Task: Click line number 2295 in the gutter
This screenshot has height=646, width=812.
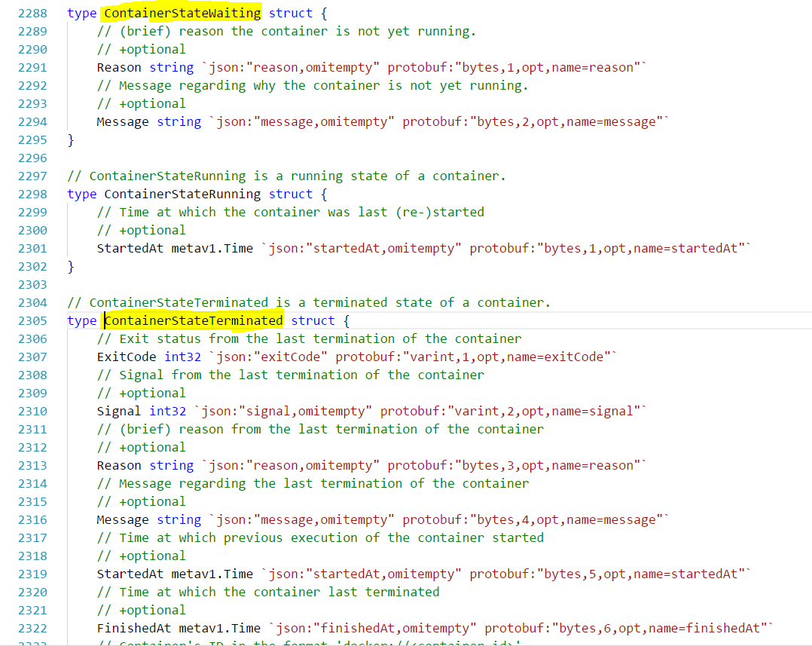Action: pyautogui.click(x=32, y=140)
